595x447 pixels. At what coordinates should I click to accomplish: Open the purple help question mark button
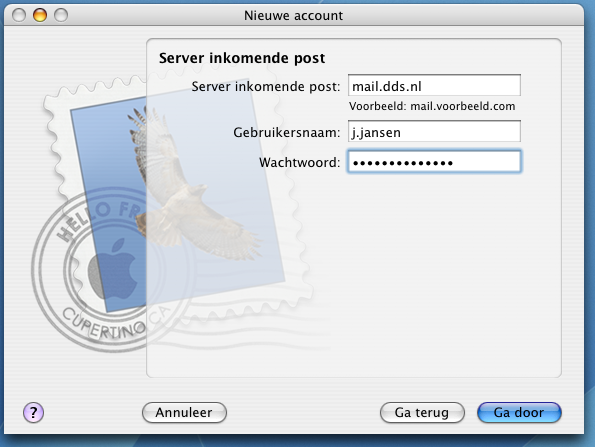click(x=33, y=412)
